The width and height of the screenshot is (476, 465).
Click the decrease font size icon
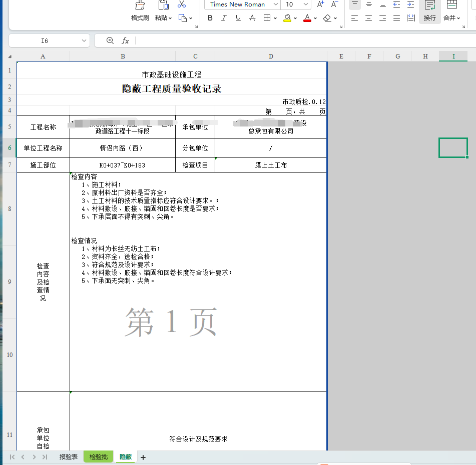(334, 4)
